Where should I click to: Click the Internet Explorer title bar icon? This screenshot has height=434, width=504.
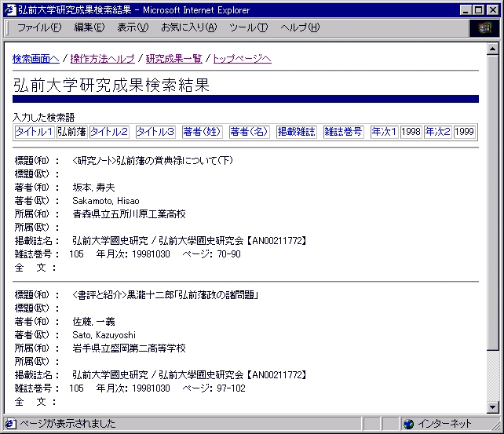pos(9,10)
